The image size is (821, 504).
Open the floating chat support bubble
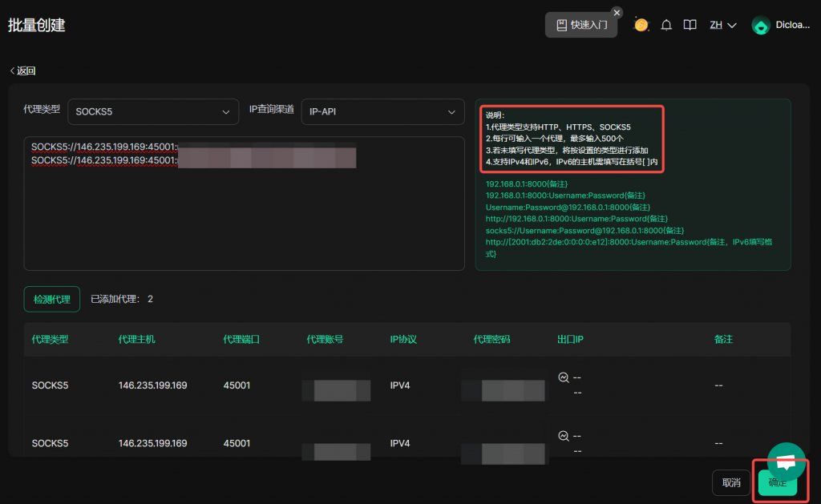click(787, 462)
